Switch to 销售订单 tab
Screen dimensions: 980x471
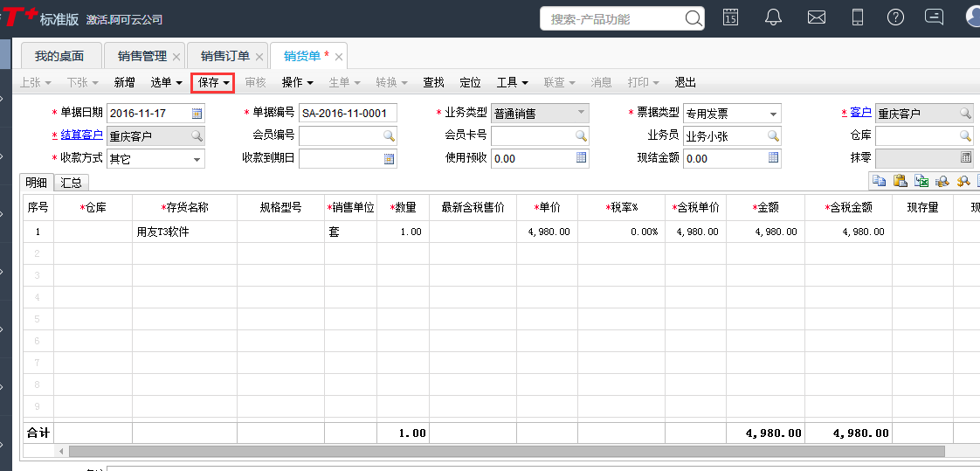tap(225, 56)
